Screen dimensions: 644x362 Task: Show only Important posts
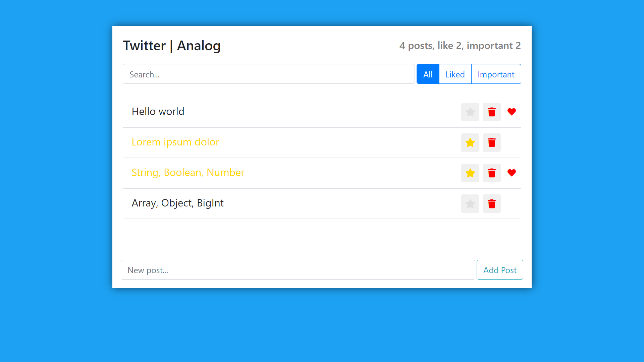[x=496, y=74]
